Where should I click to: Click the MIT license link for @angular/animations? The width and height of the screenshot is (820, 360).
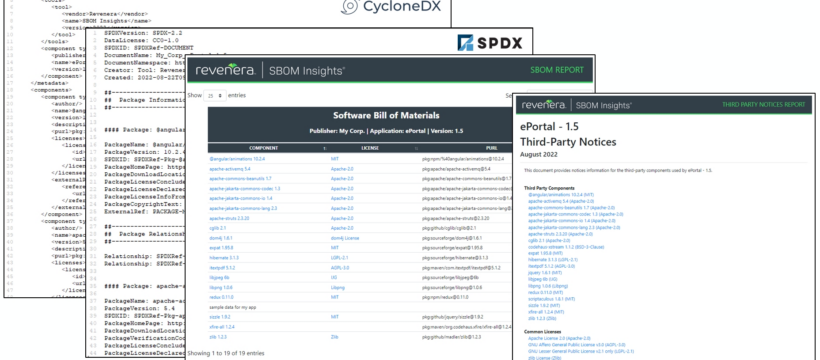point(335,158)
